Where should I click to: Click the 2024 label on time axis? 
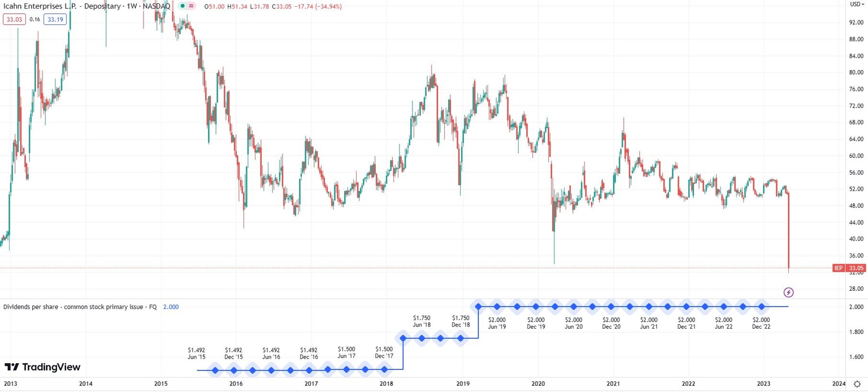coord(839,384)
